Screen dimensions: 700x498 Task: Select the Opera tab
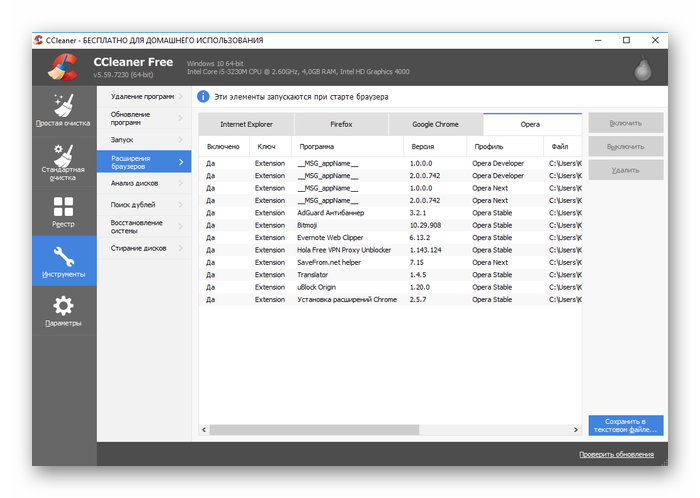[x=532, y=124]
